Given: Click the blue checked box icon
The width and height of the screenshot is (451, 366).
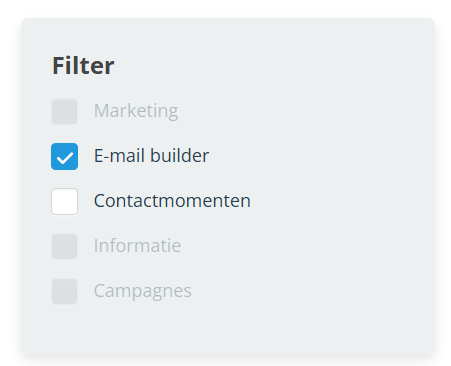Looking at the screenshot, I should pyautogui.click(x=64, y=156).
